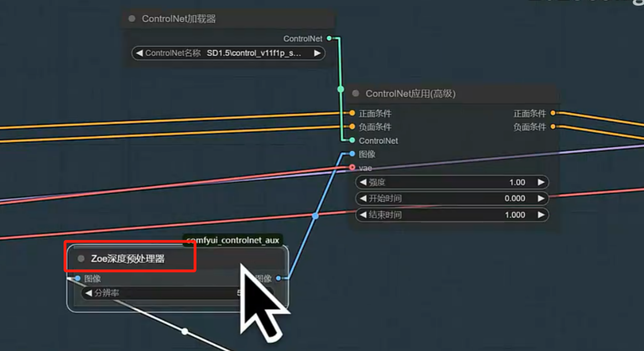The width and height of the screenshot is (644, 351).
Task: Click the 图像 input port on the Zoe preprocessor
Action: (x=78, y=279)
